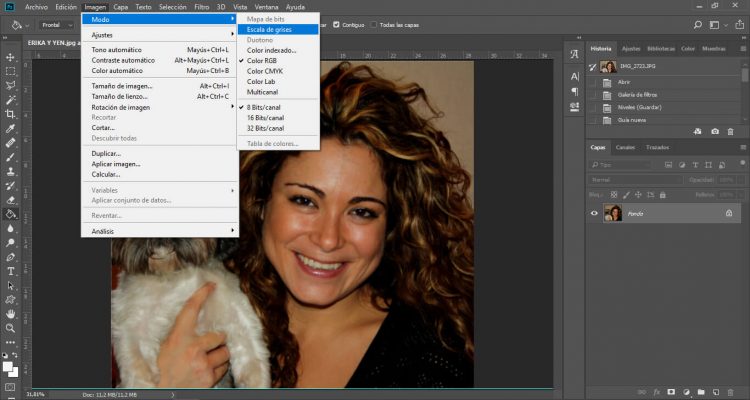This screenshot has height=400, width=750.
Task: Select the Healing Brush tool
Action: click(x=10, y=143)
